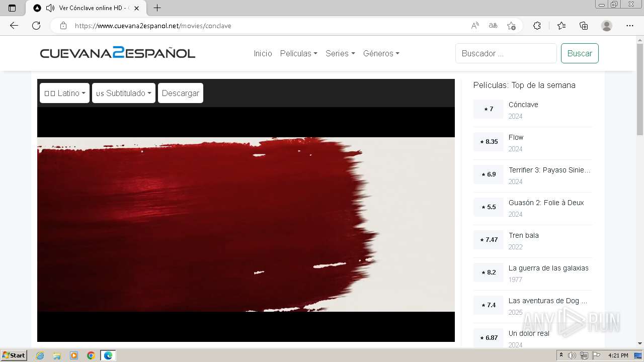This screenshot has width=644, height=362.
Task: Switch to Microsoft Edge on the taskbar
Action: (x=108, y=355)
